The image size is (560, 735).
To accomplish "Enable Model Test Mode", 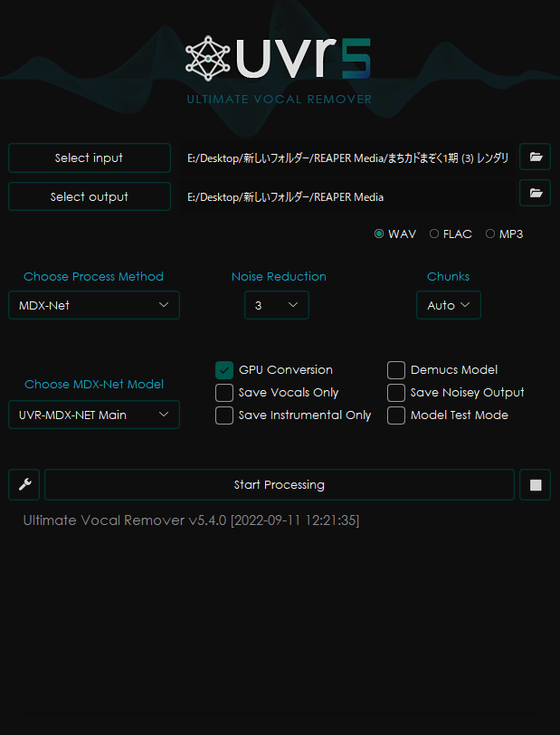I will click(x=396, y=415).
